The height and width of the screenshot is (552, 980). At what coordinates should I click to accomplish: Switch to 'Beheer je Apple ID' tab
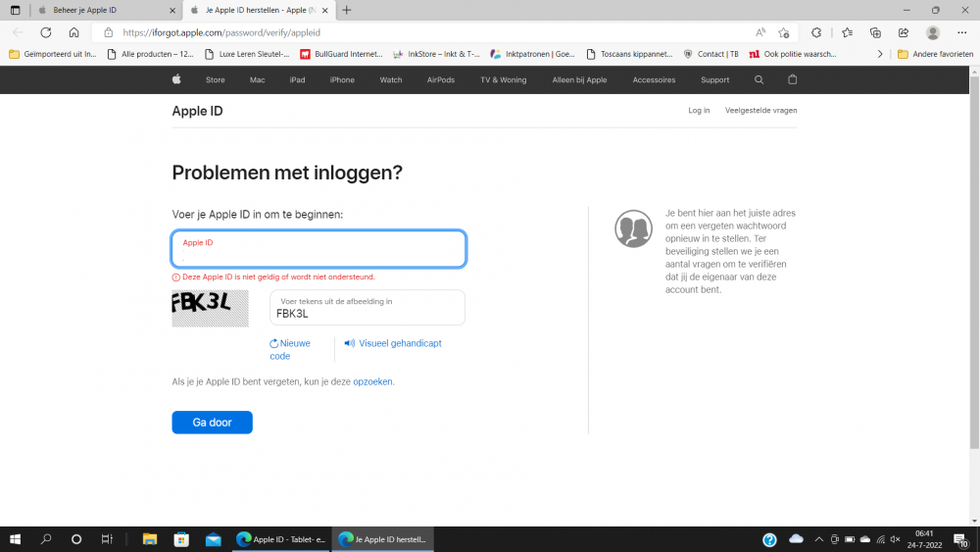[x=106, y=10]
